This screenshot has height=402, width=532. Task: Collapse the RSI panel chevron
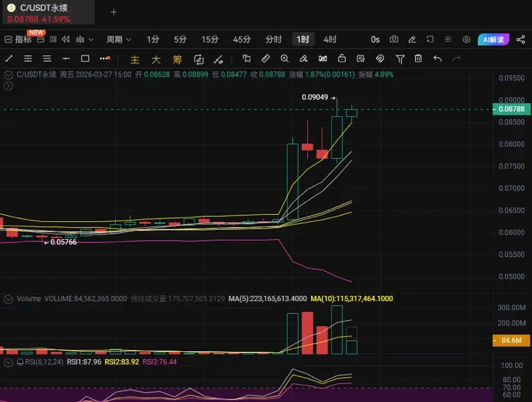8,362
